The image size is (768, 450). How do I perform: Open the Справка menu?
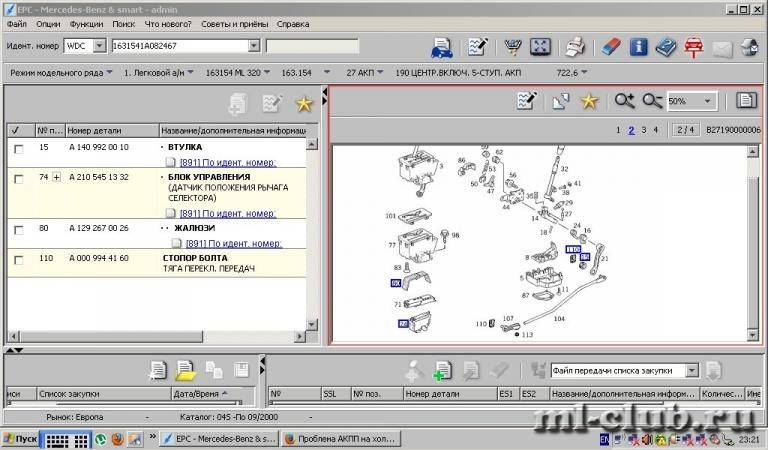(x=292, y=22)
